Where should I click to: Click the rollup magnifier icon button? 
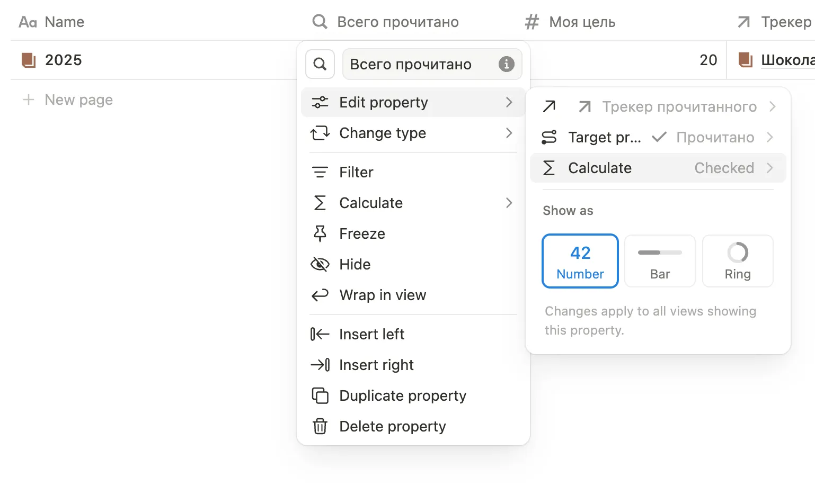click(320, 64)
